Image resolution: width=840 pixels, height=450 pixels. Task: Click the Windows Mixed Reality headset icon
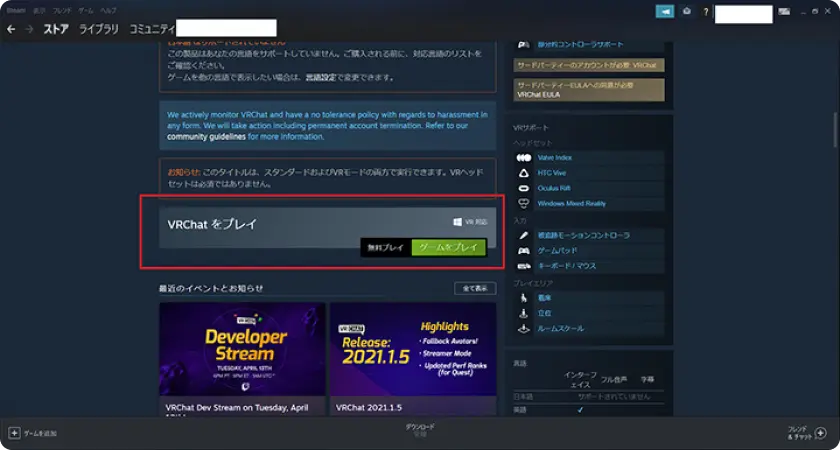pos(523,204)
